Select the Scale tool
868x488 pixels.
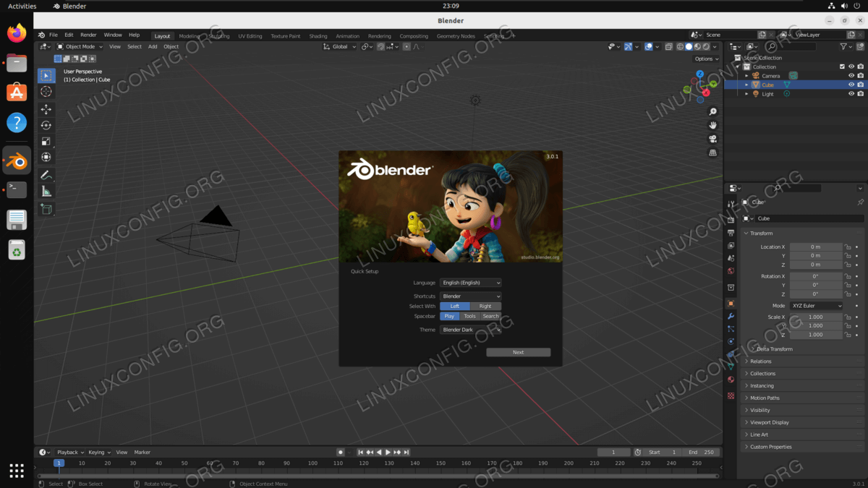(46, 141)
